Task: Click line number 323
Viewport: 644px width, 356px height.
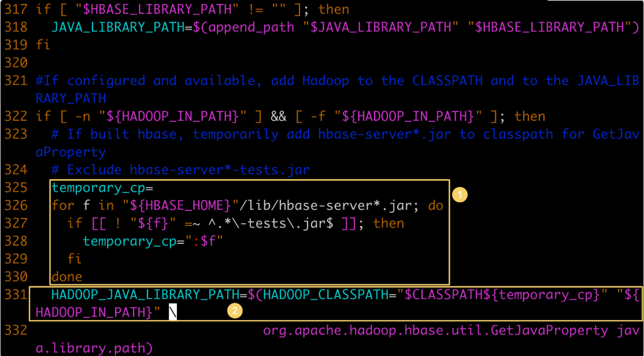Action: (x=16, y=134)
